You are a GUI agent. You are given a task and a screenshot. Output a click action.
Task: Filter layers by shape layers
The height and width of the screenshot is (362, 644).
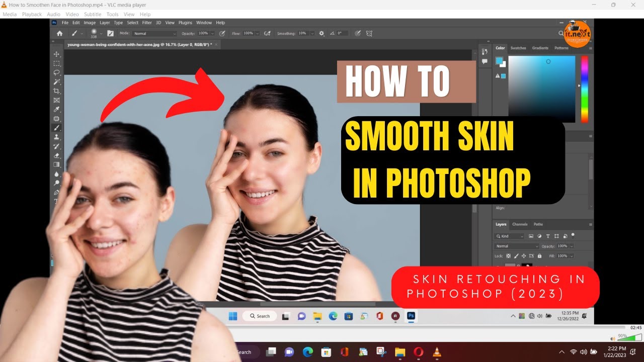[x=556, y=236]
